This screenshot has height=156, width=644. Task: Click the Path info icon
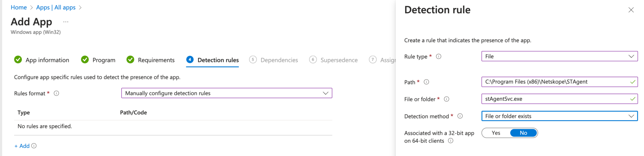tap(426, 82)
